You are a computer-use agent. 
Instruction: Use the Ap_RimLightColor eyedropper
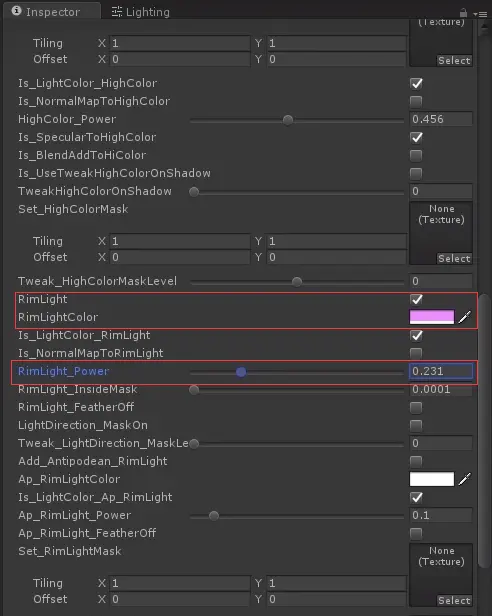(x=464, y=479)
